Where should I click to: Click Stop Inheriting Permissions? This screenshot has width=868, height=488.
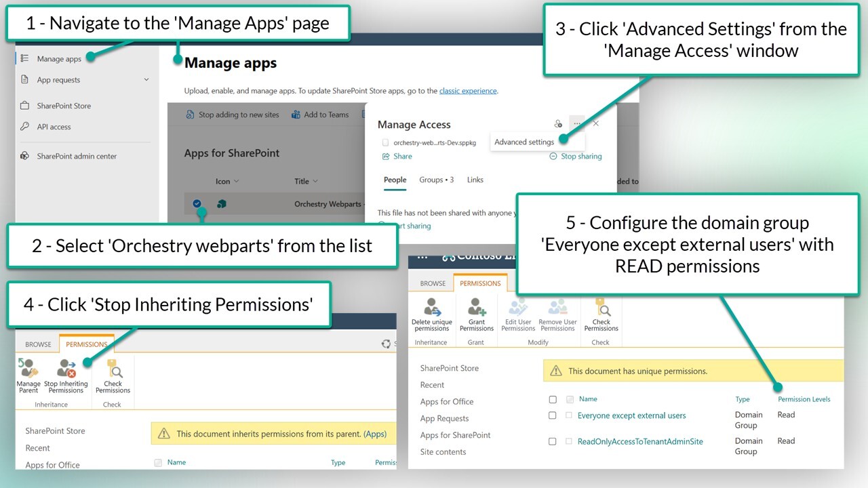[x=66, y=375]
